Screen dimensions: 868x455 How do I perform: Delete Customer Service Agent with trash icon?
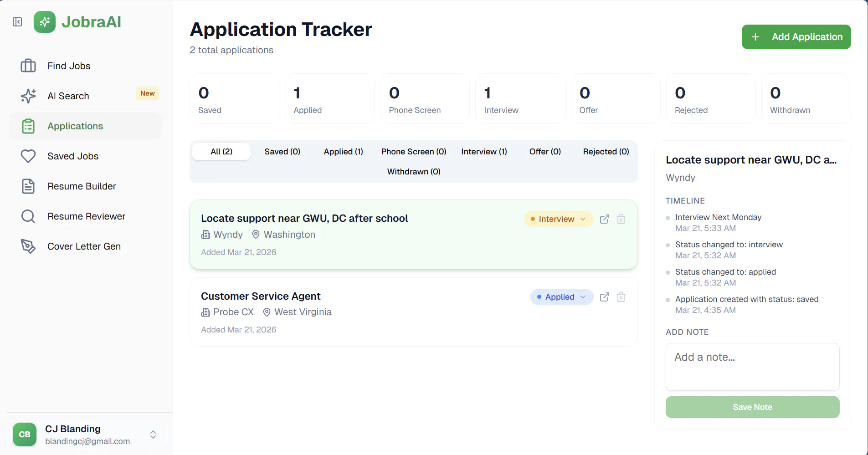pos(621,297)
